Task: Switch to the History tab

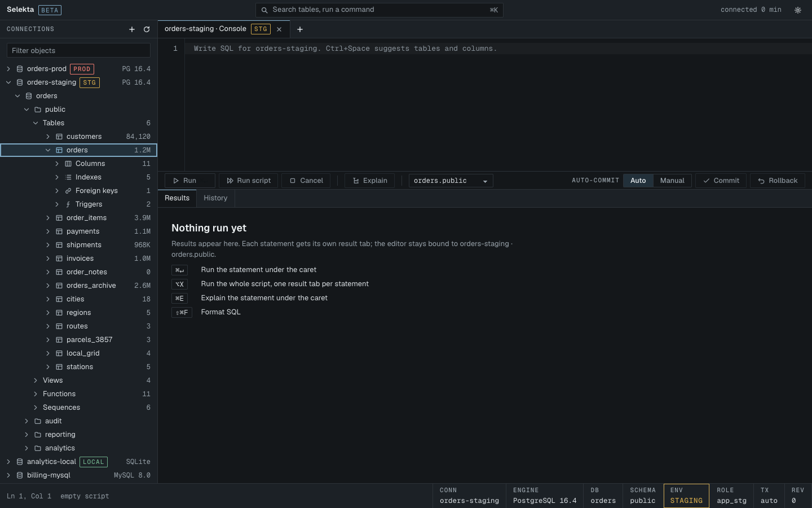Action: point(215,198)
